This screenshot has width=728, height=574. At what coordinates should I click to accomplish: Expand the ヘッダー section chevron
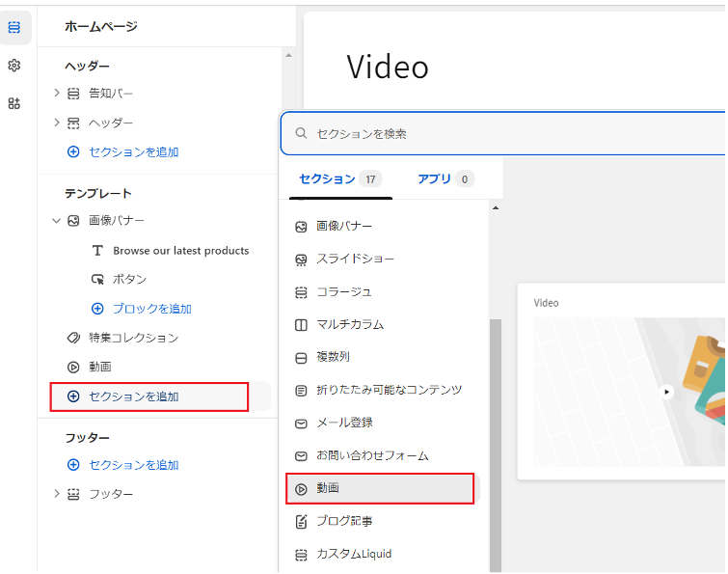(57, 123)
